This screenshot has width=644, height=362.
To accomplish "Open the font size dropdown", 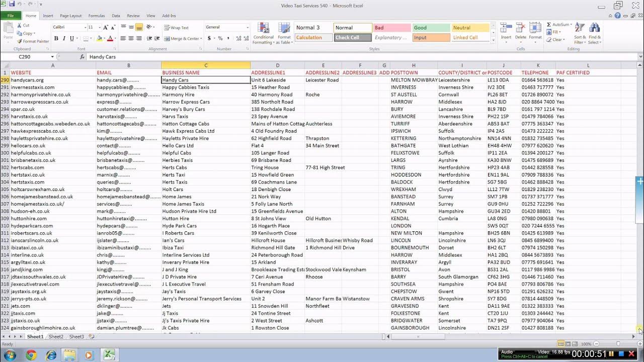I will (x=99, y=27).
